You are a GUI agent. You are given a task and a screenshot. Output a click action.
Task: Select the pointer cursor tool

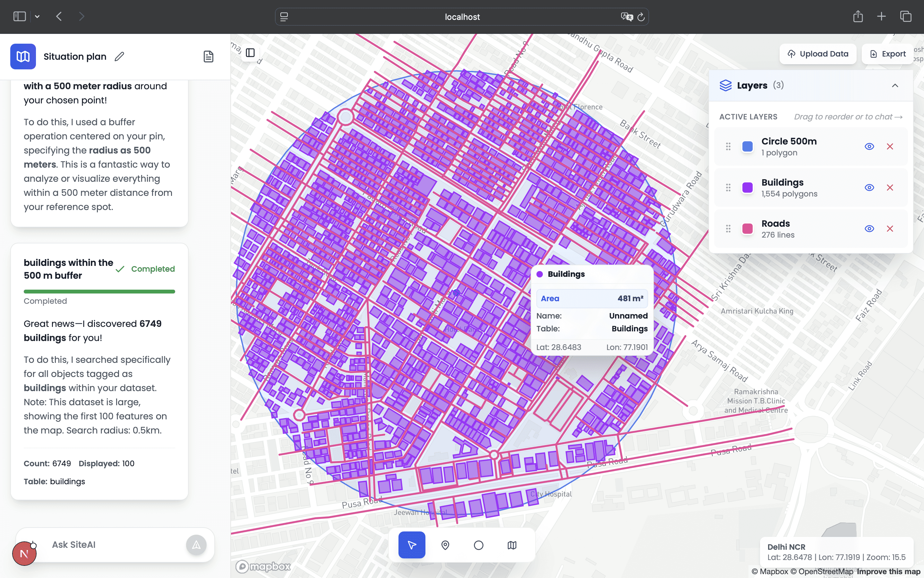tap(412, 545)
